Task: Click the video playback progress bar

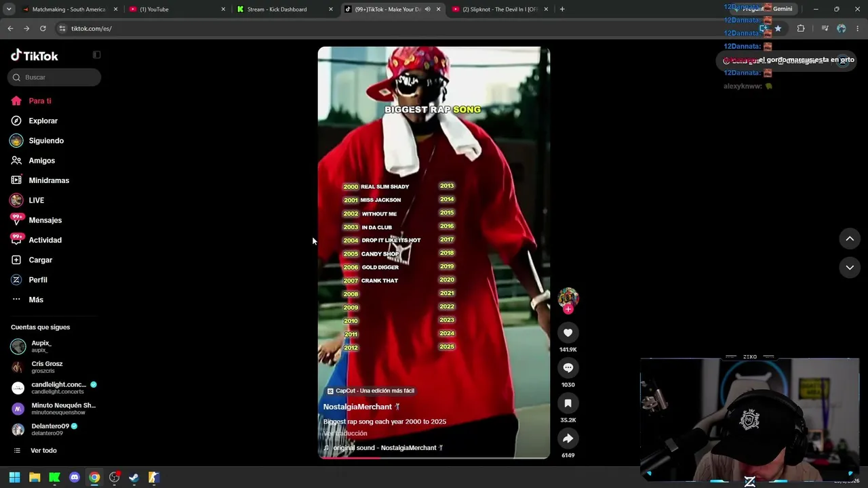Action: (434, 457)
